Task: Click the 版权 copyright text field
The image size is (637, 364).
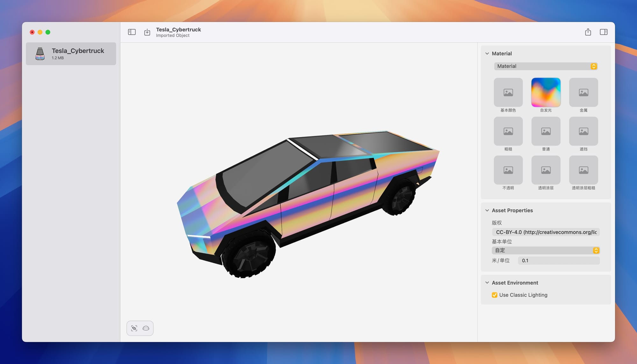Action: click(x=546, y=232)
